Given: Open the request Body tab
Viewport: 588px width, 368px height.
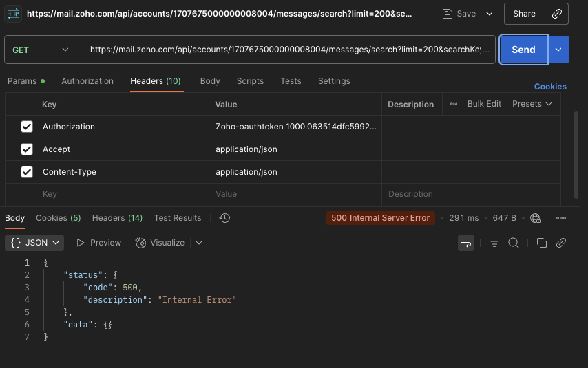Looking at the screenshot, I should [x=210, y=81].
